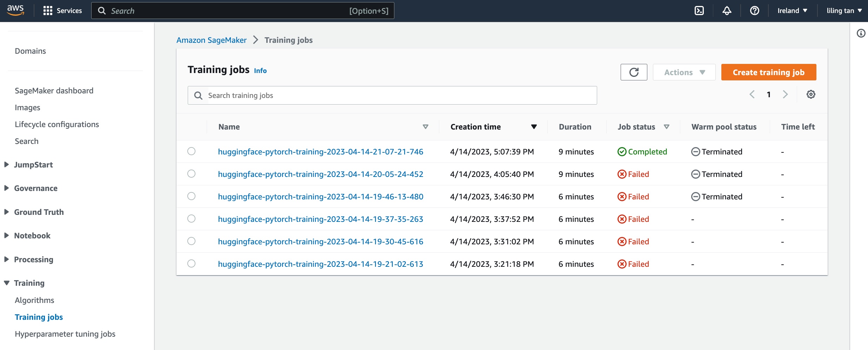Open the Ireland region dropdown
The width and height of the screenshot is (868, 350).
point(792,11)
